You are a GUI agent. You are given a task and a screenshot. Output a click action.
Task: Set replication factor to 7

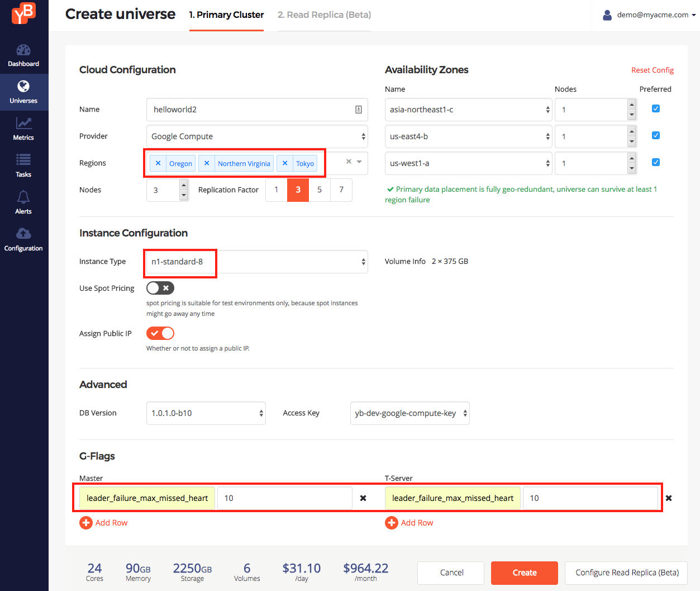pos(341,190)
